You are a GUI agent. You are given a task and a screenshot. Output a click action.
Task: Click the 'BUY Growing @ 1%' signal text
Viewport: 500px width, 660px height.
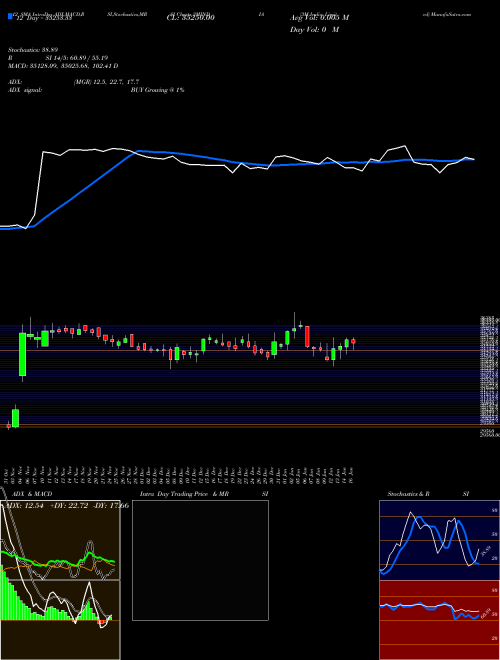pos(157,90)
